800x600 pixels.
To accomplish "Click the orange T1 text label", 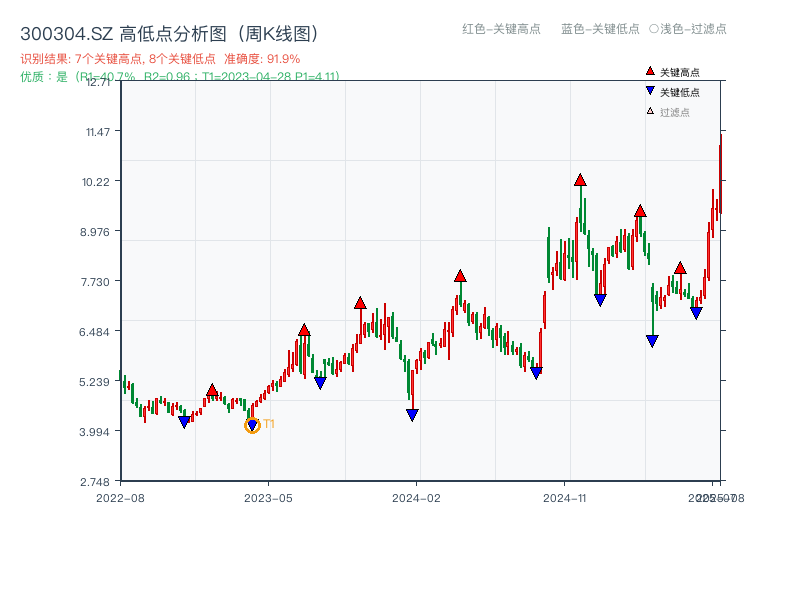I will click(269, 424).
